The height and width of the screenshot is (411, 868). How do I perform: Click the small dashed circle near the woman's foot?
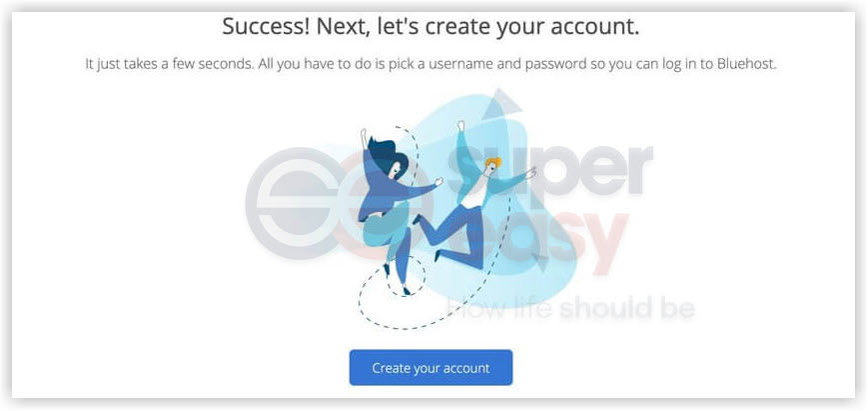coord(406,276)
